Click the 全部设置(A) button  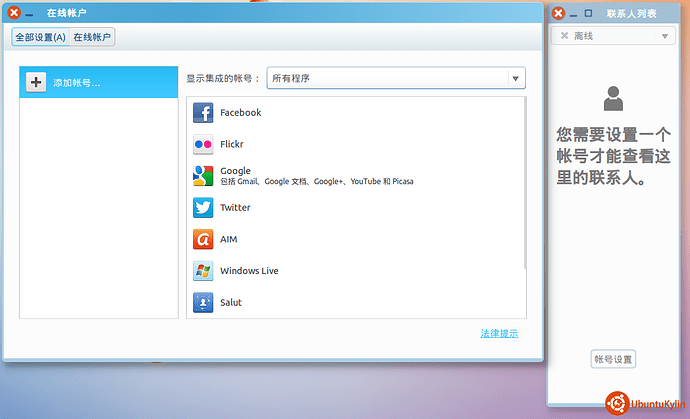pos(40,37)
